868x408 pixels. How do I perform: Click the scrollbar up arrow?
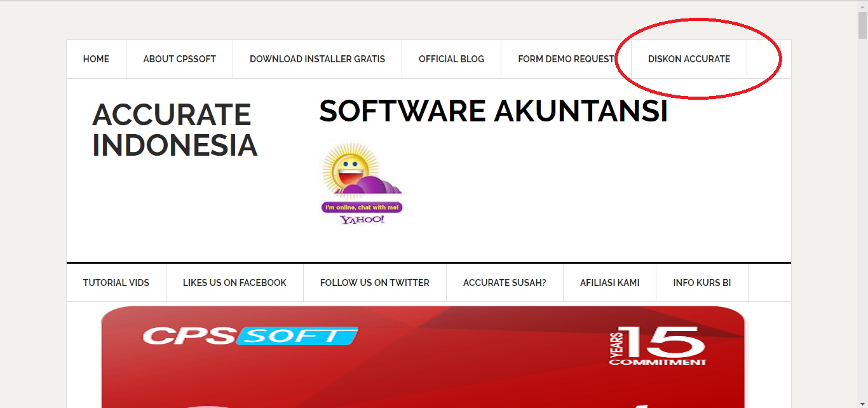click(862, 6)
